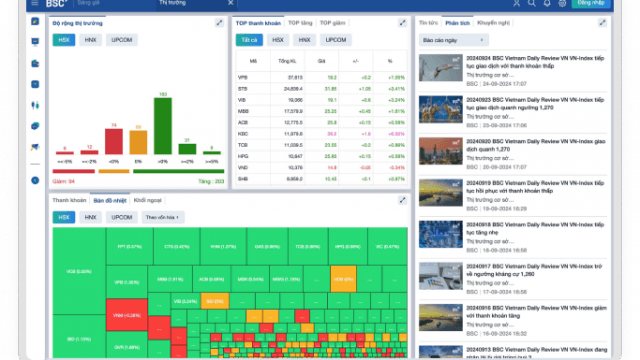Viewport: 640px width, 360px height.
Task: Expand the TOP thanh khoản panel fullscreen
Action: pos(402,23)
